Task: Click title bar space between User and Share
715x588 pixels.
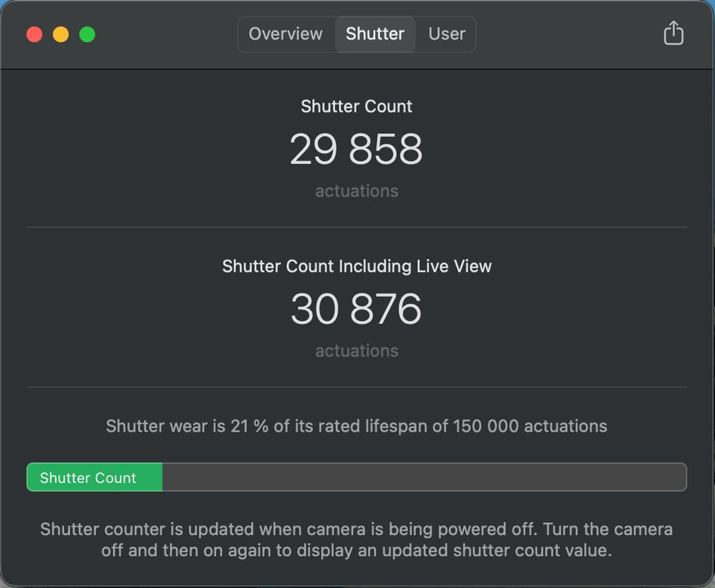Action: point(566,34)
